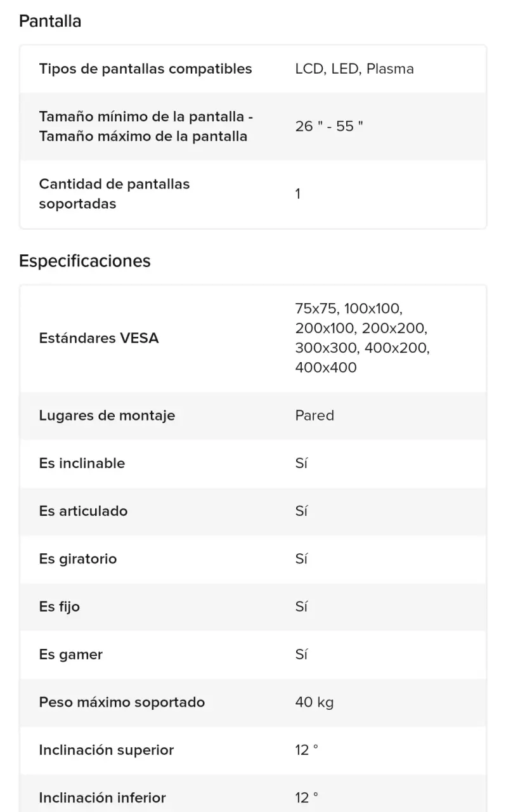Select the Pared mounting value

pos(315,416)
